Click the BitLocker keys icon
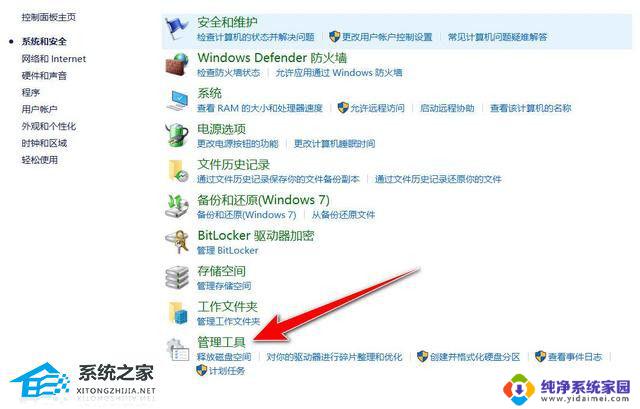 177,242
